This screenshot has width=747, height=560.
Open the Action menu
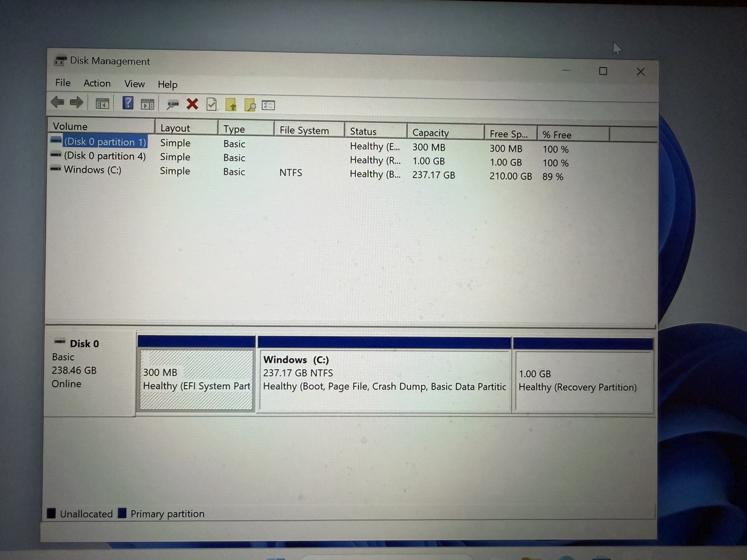tap(97, 83)
